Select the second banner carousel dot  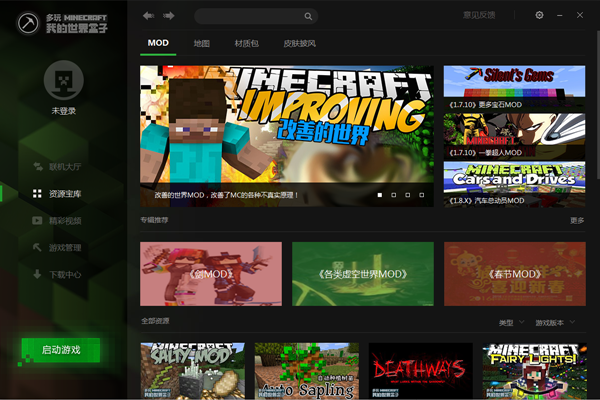point(393,195)
